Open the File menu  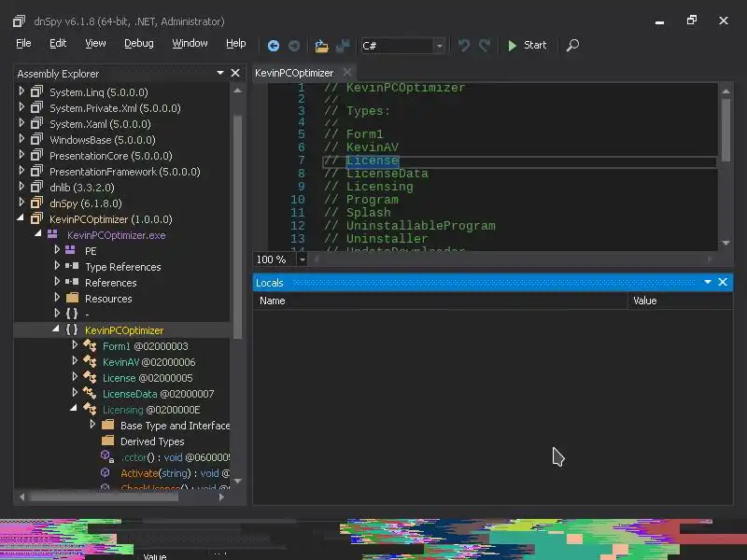[x=23, y=43]
